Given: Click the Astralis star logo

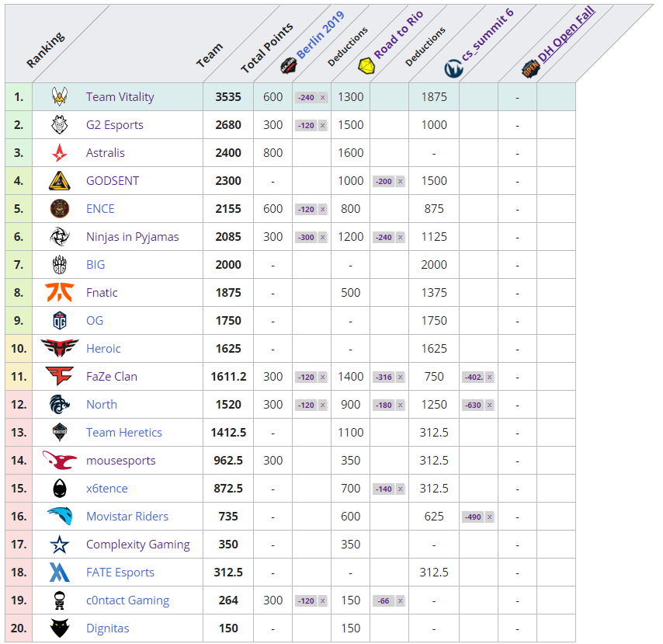Looking at the screenshot, I should coord(60,153).
